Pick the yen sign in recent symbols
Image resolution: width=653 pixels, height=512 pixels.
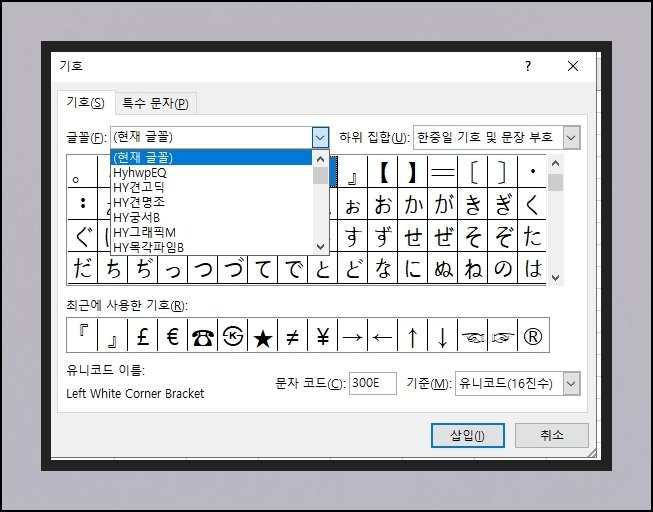[322, 335]
